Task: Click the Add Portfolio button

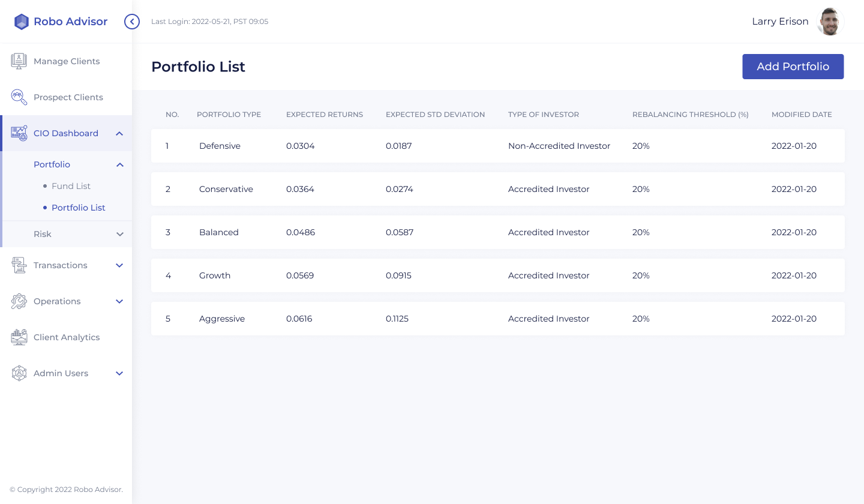Action: click(793, 67)
